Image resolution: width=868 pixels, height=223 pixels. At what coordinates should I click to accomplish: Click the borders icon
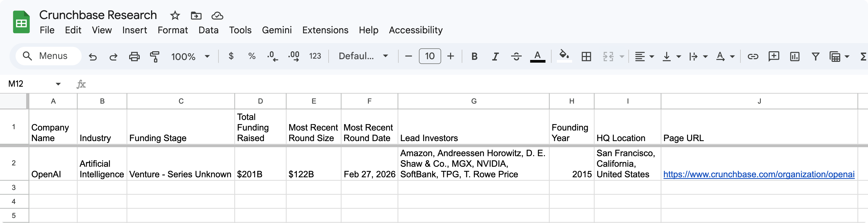(x=586, y=57)
